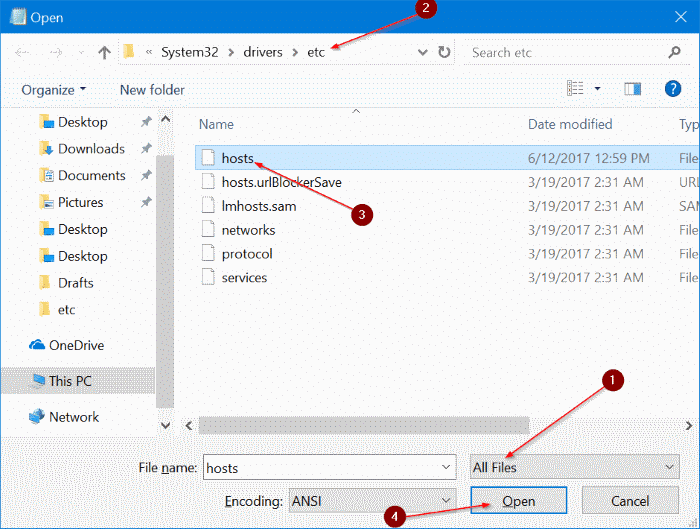Click the navigation pane vertical scrollbar thumb
700x529 pixels.
165,281
